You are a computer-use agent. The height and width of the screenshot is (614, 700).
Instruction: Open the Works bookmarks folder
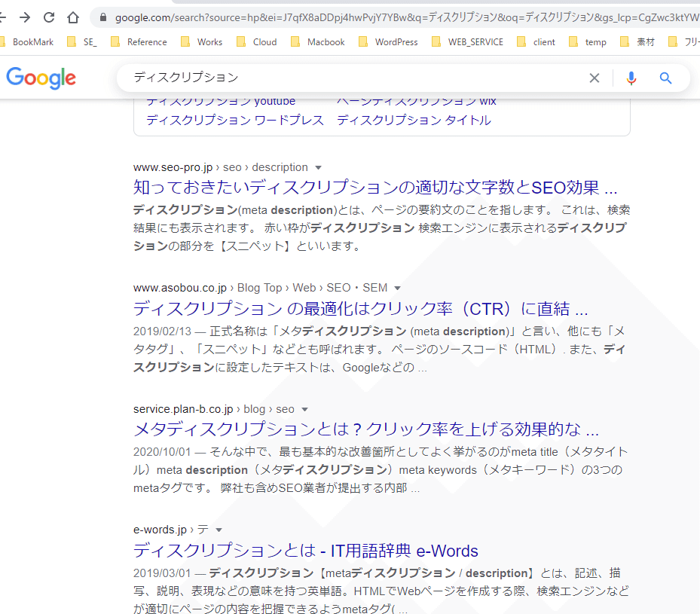(202, 42)
